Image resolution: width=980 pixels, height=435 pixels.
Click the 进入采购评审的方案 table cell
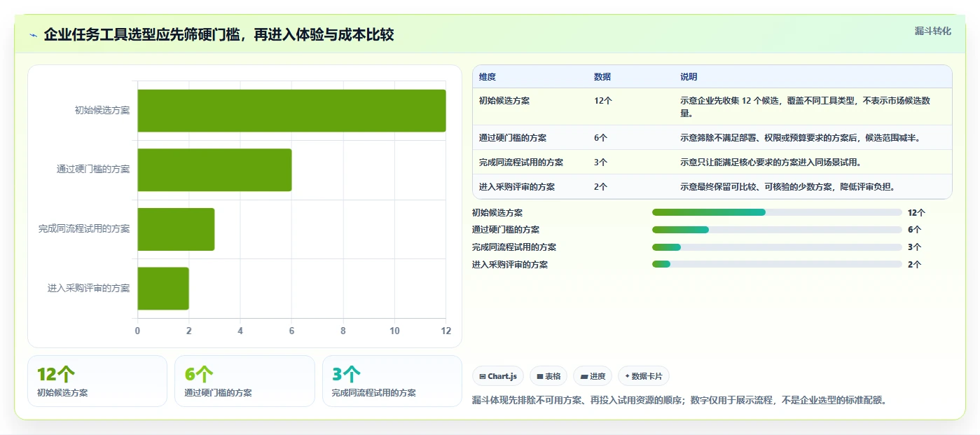pos(517,187)
